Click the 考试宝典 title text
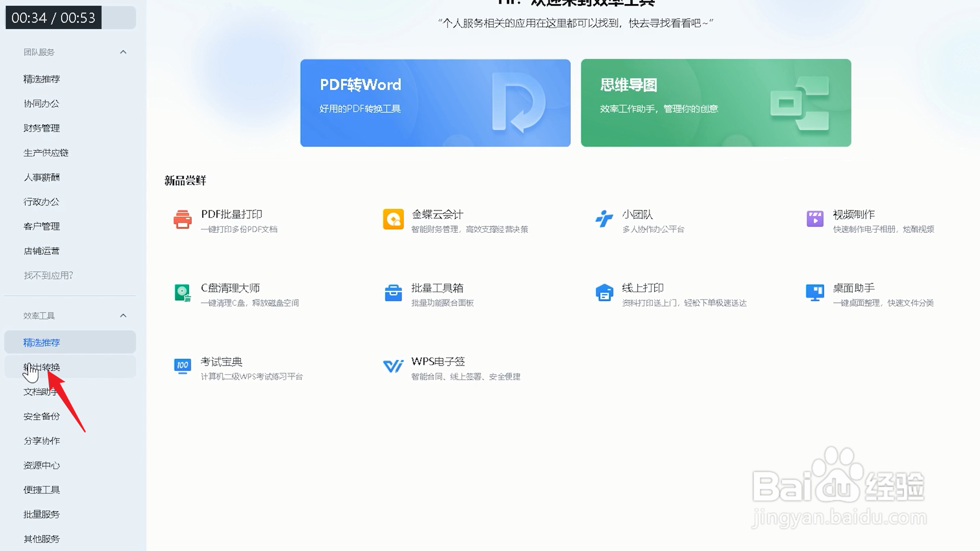 [x=221, y=361]
